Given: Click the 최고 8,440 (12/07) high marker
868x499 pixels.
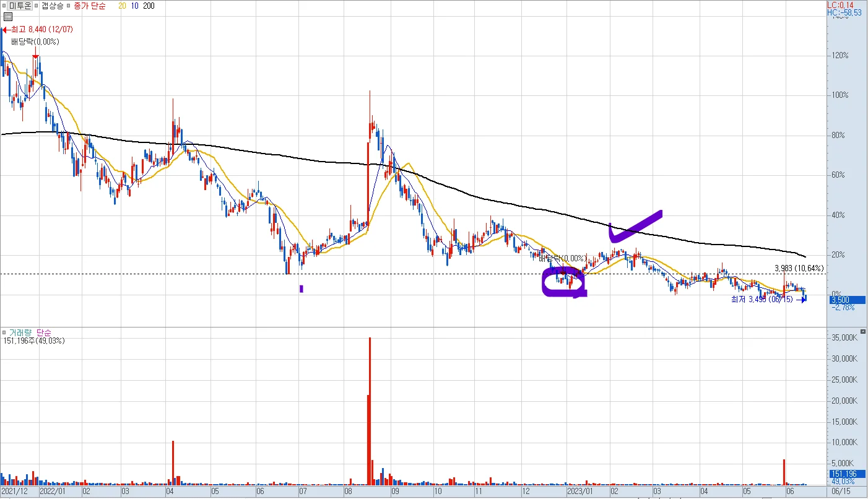Looking at the screenshot, I should click(x=37, y=29).
